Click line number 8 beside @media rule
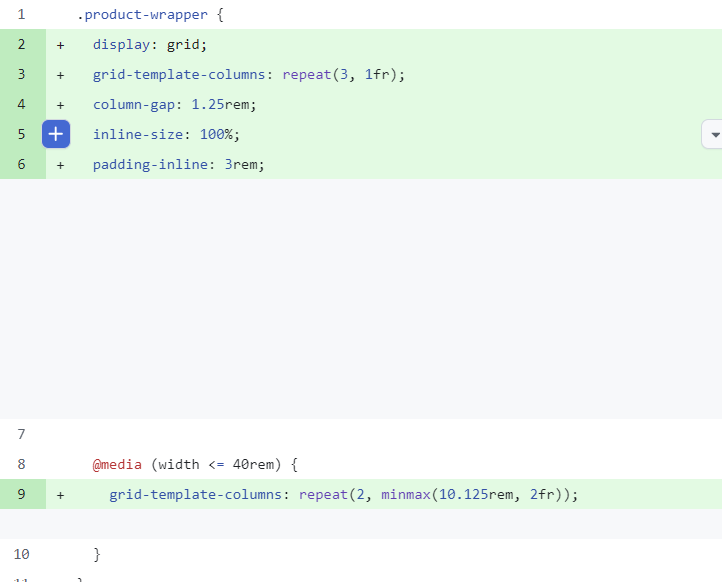The image size is (722, 582). [x=21, y=464]
